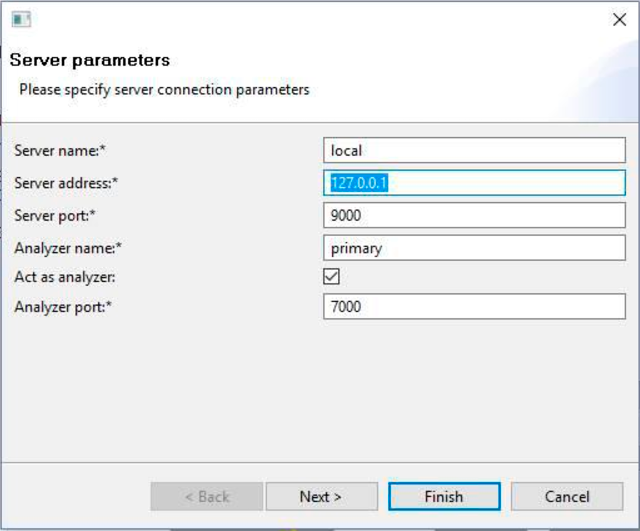Screen dimensions: 640x531
Task: Go to next wizard page with Next
Action: 322,496
